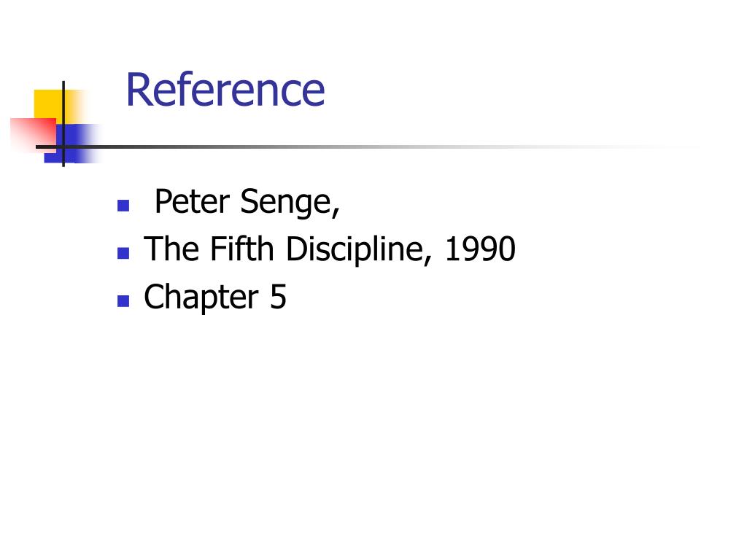747x560 pixels.
Task: Select the word "Discipline,"
Action: (x=359, y=250)
